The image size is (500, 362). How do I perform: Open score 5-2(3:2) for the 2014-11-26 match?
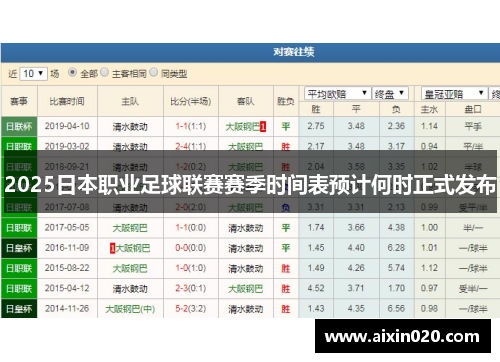pos(191,309)
